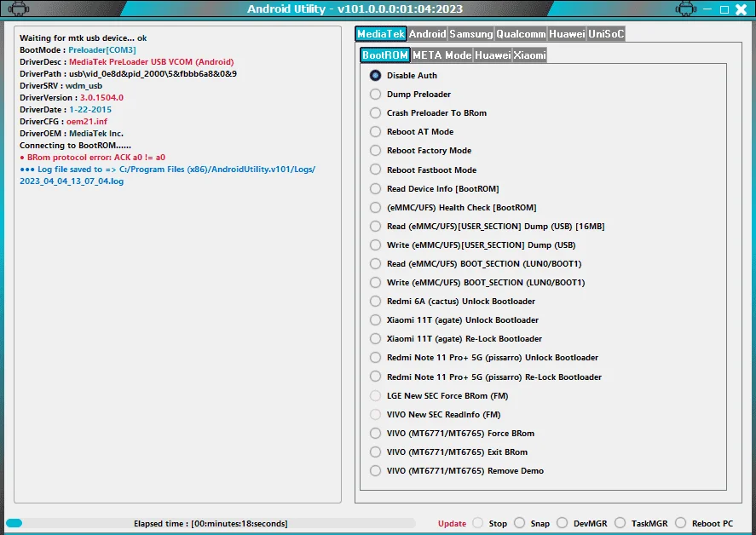
Task: Click the DriverOEM MediaTek Inc. line
Action: [72, 134]
